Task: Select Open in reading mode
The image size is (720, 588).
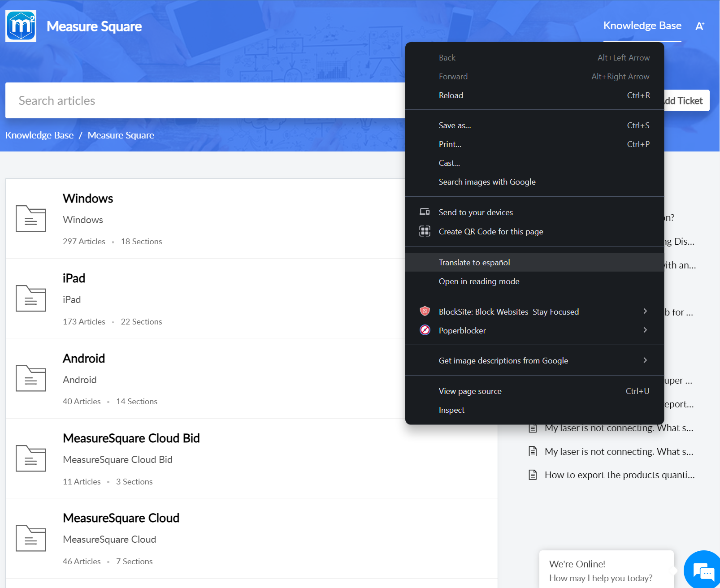Action: click(x=534, y=281)
